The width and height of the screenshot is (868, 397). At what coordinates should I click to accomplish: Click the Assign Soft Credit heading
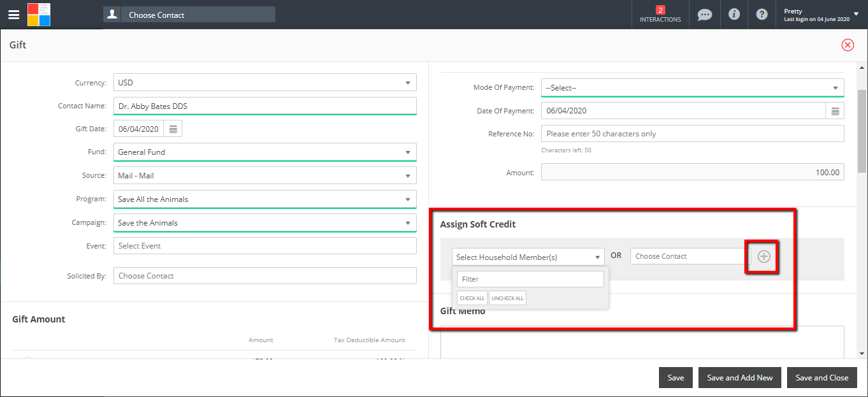478,224
